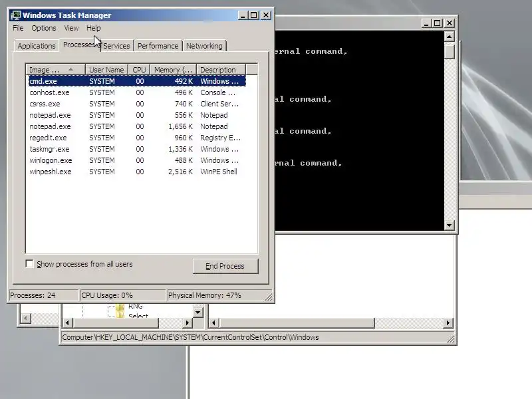Open the File menu in Task Manager

pyautogui.click(x=18, y=28)
